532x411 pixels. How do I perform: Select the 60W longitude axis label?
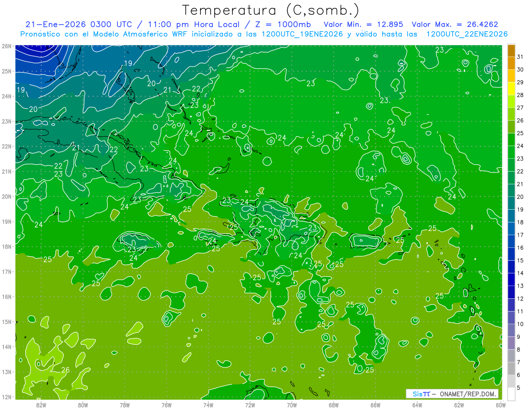(501, 404)
